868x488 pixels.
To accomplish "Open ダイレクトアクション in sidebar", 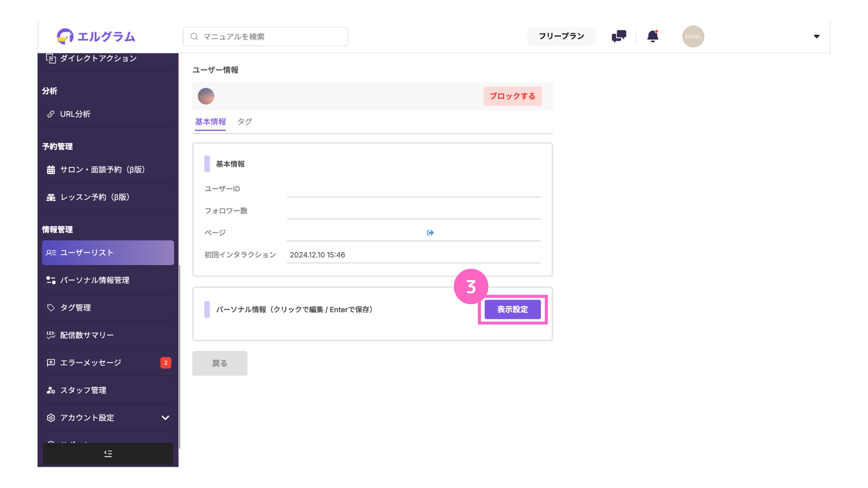I will click(108, 59).
